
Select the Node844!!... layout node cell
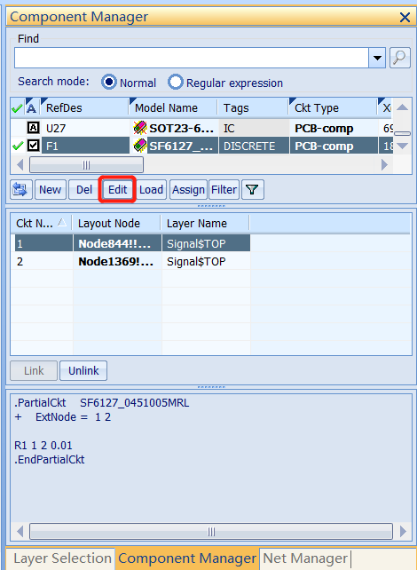pos(117,244)
